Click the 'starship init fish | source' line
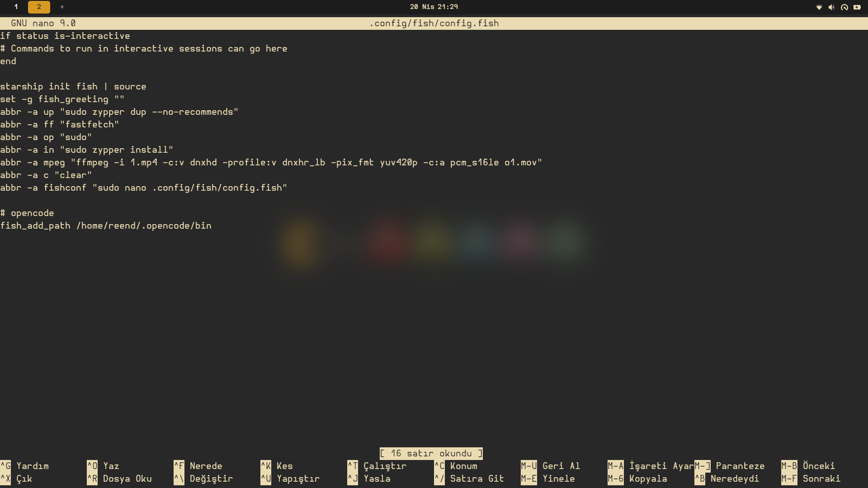This screenshot has width=868, height=488. click(73, 86)
